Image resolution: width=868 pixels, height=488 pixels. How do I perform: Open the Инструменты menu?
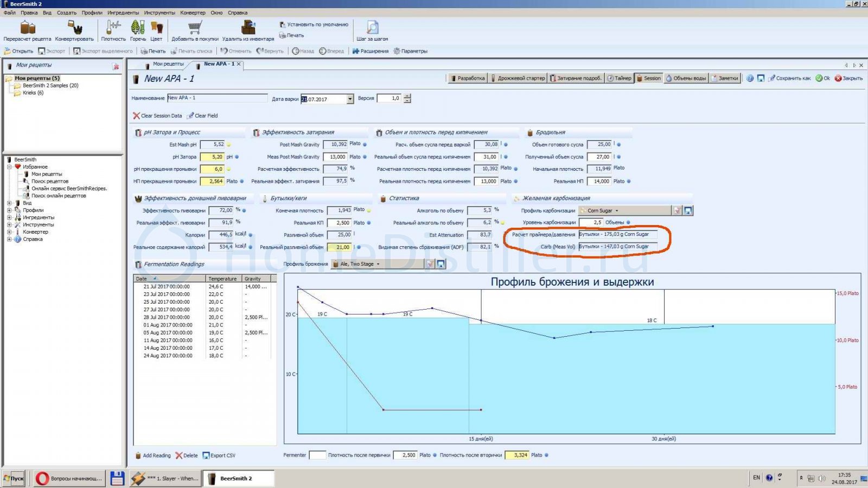point(159,12)
